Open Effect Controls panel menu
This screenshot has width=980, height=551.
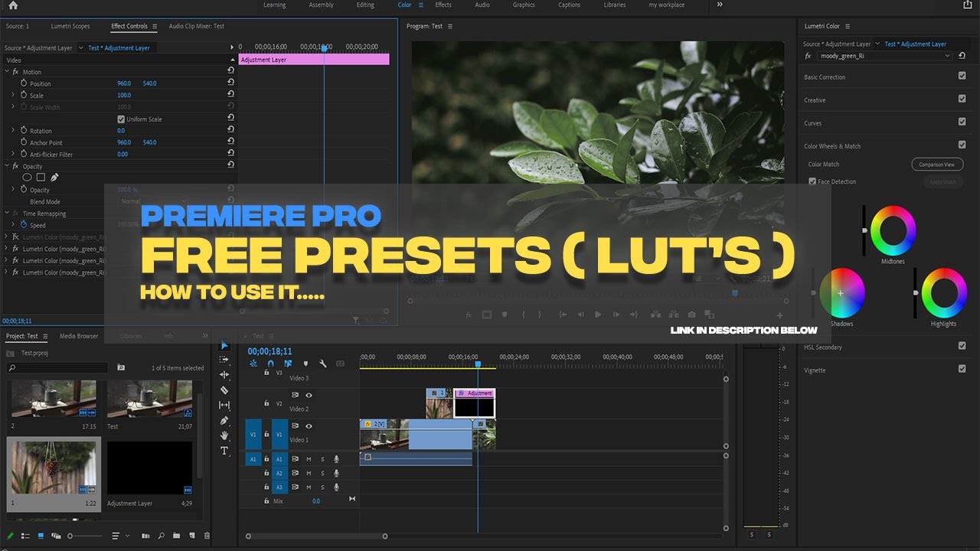(x=155, y=26)
